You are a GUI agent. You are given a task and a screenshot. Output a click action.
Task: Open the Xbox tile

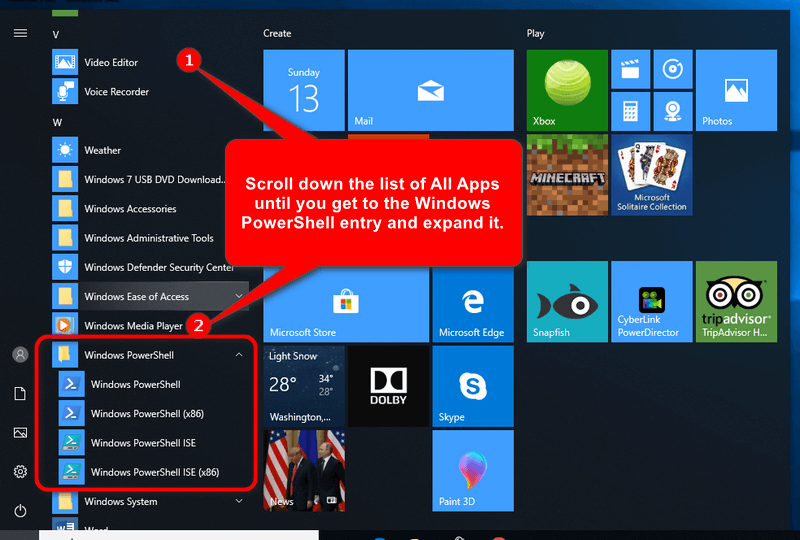[567, 90]
